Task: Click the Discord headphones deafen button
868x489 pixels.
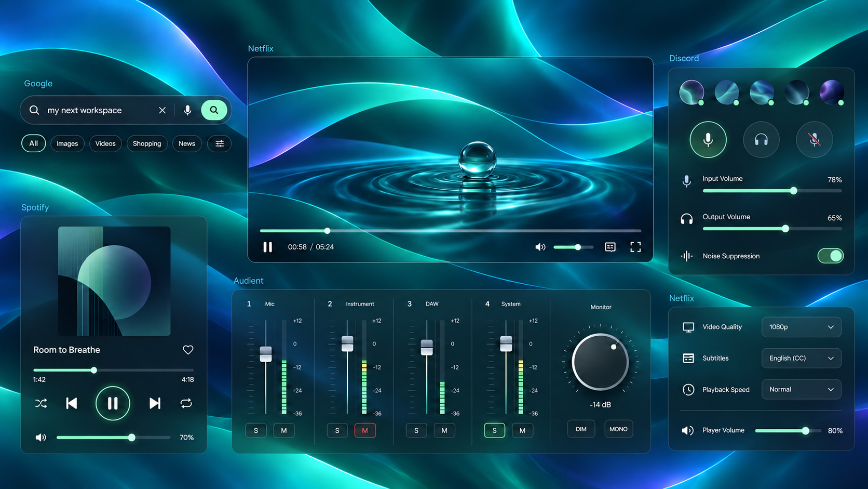Action: 761,139
